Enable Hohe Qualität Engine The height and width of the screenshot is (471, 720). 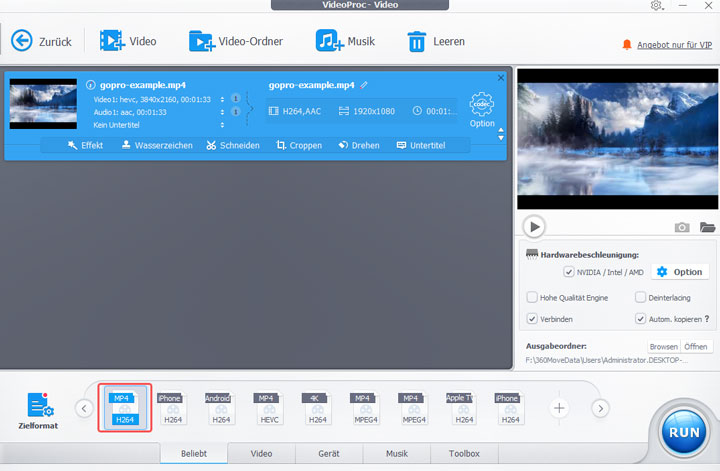coord(532,297)
